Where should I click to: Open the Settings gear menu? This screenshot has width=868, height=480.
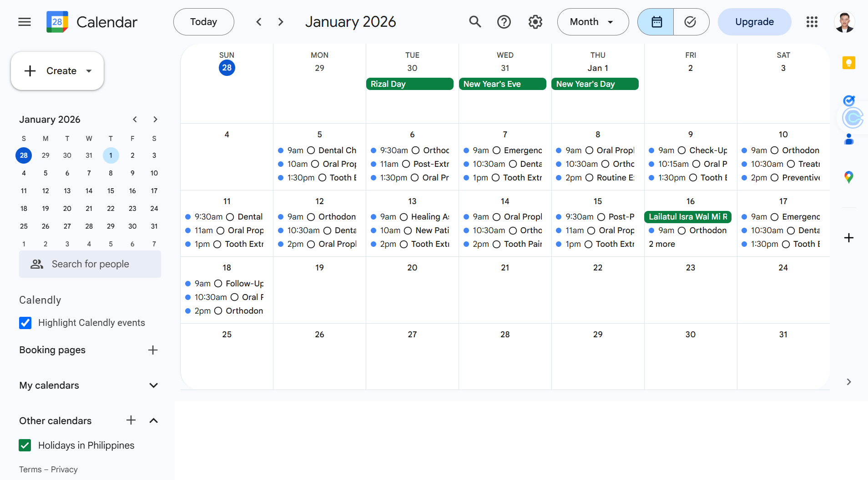(x=535, y=22)
